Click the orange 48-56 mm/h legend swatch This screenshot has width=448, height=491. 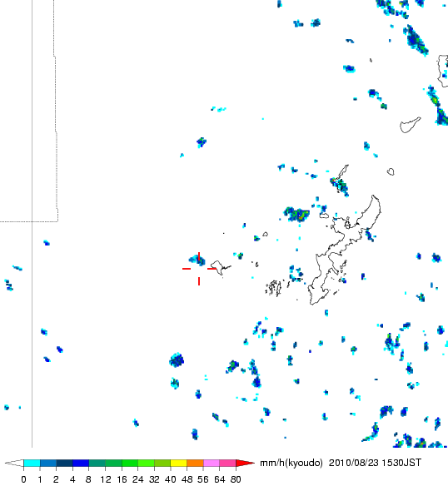(x=195, y=464)
